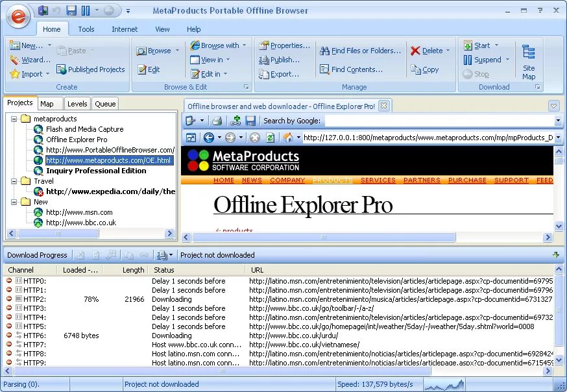Select Inquiry Professional Edition project
Viewport: 567px width, 392px height.
(96, 171)
